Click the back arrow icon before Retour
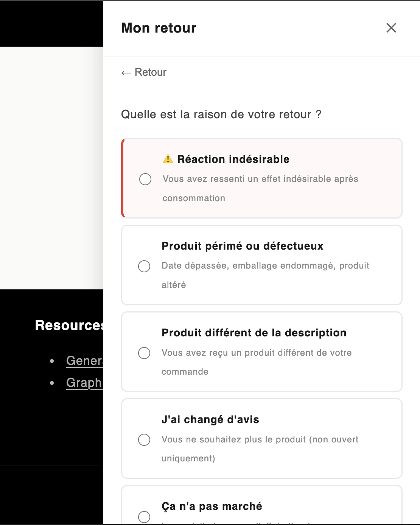420x525 pixels. (126, 72)
